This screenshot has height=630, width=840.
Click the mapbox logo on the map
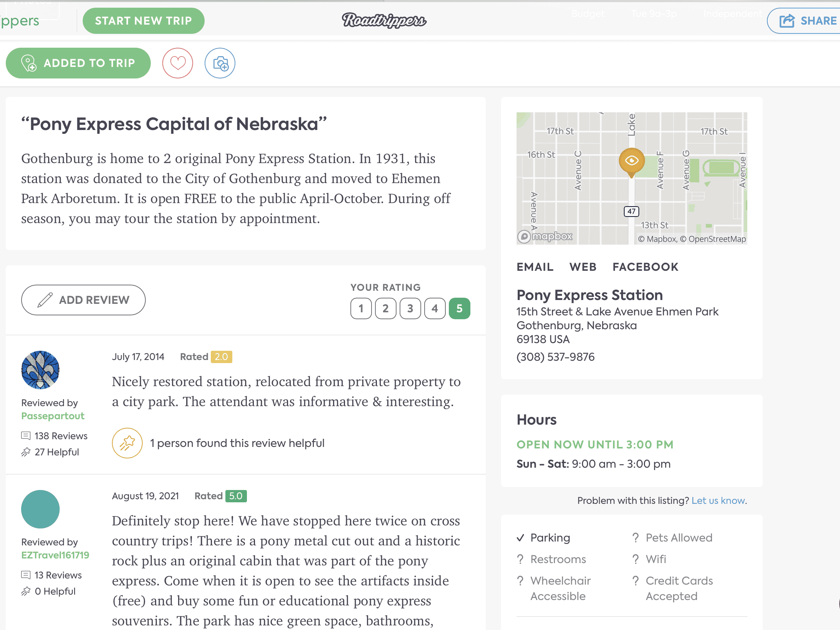point(545,236)
